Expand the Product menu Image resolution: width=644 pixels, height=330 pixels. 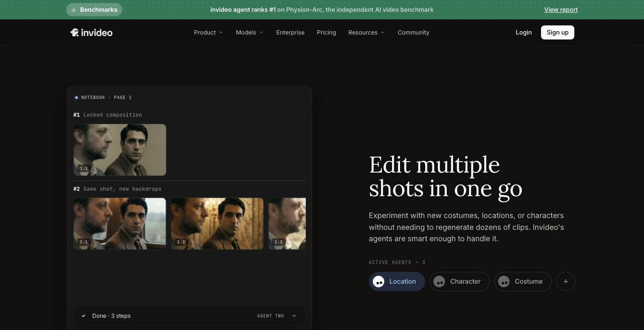point(208,32)
